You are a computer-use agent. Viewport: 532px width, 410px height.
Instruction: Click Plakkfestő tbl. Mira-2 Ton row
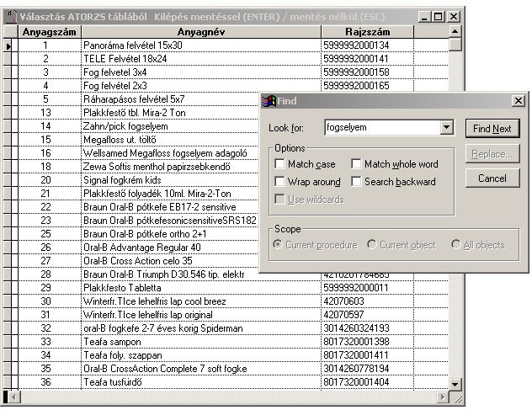pyautogui.click(x=170, y=113)
